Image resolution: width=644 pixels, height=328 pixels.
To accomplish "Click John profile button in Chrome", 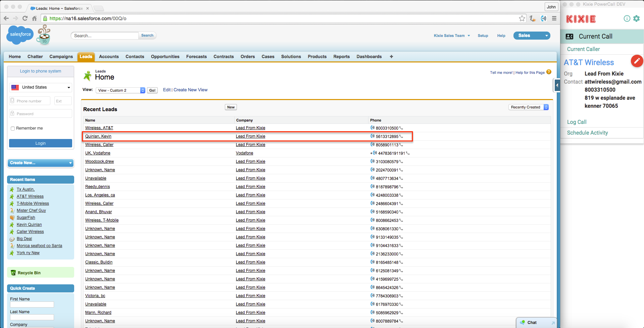I will [551, 7].
